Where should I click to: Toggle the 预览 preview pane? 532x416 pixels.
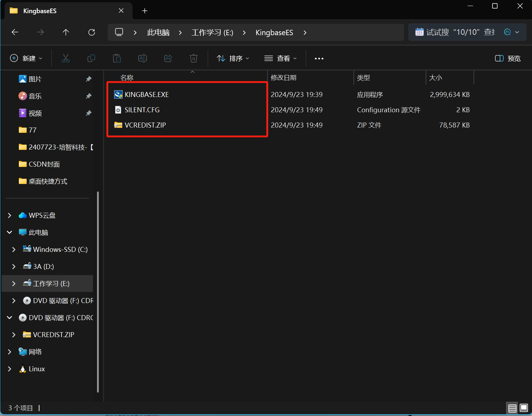[x=508, y=58]
